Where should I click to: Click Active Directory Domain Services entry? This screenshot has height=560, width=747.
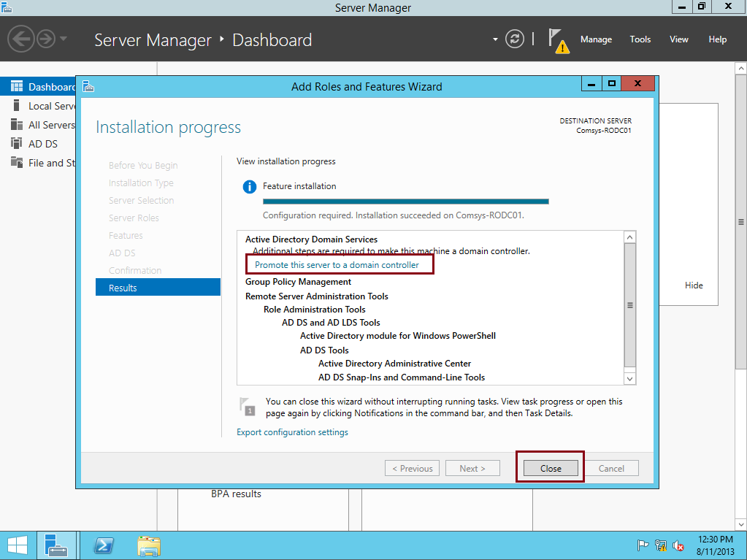tap(311, 239)
